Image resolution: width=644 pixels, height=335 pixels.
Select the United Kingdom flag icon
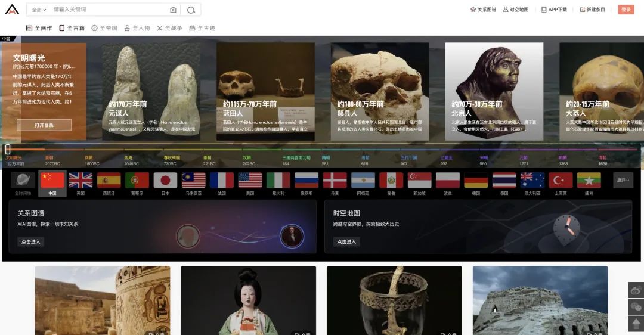tap(80, 181)
